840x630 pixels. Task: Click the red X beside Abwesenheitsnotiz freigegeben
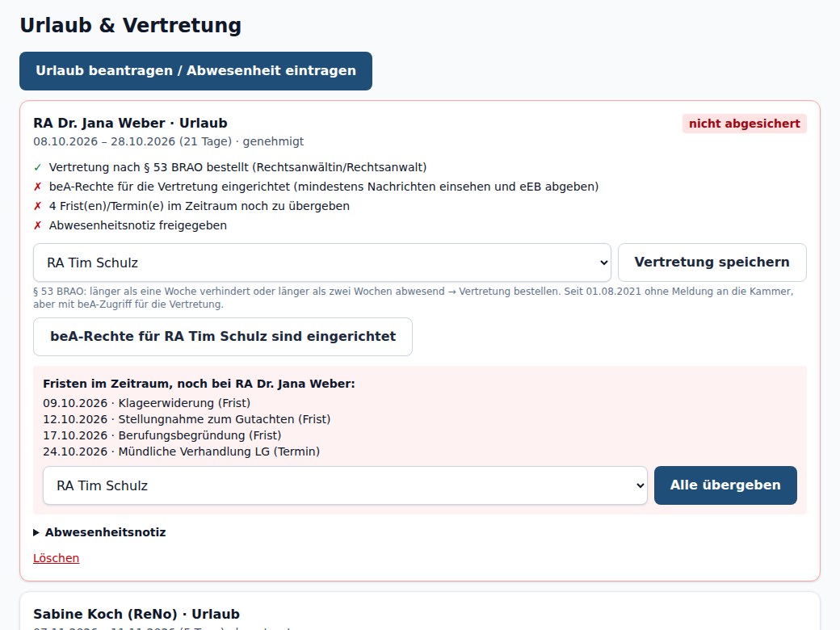(x=37, y=225)
